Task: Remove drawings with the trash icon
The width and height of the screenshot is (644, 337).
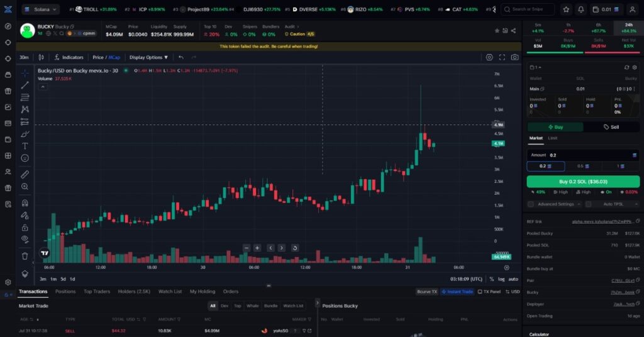Action: [x=25, y=256]
